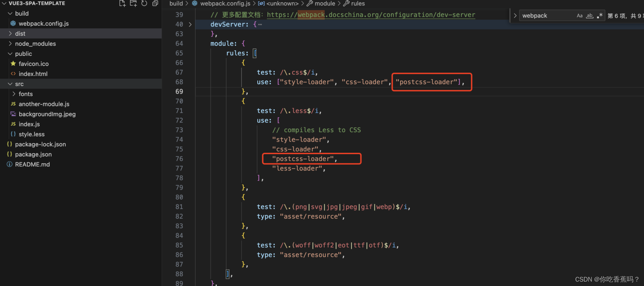Click the star icon beside favicon.ico

(13, 64)
